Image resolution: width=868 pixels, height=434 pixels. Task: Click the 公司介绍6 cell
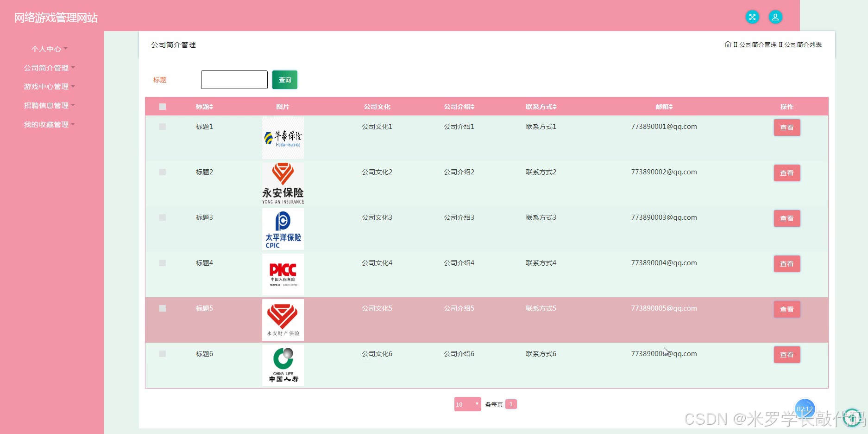[x=459, y=354]
